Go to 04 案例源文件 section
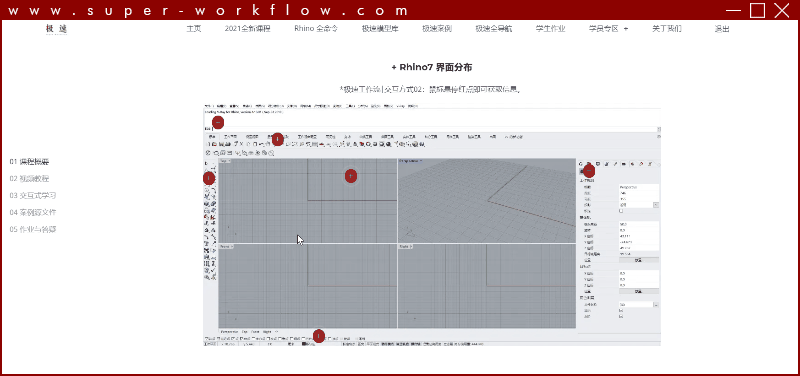 tap(33, 212)
